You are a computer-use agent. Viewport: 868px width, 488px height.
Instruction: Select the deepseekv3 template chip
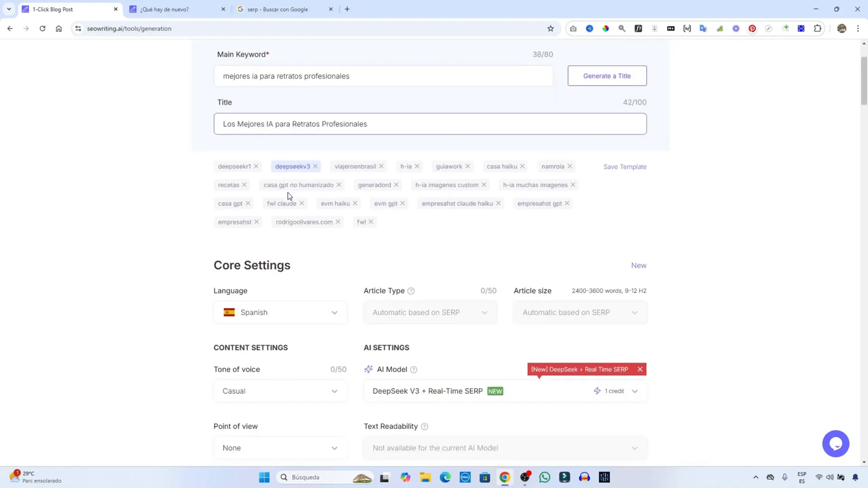(x=292, y=166)
